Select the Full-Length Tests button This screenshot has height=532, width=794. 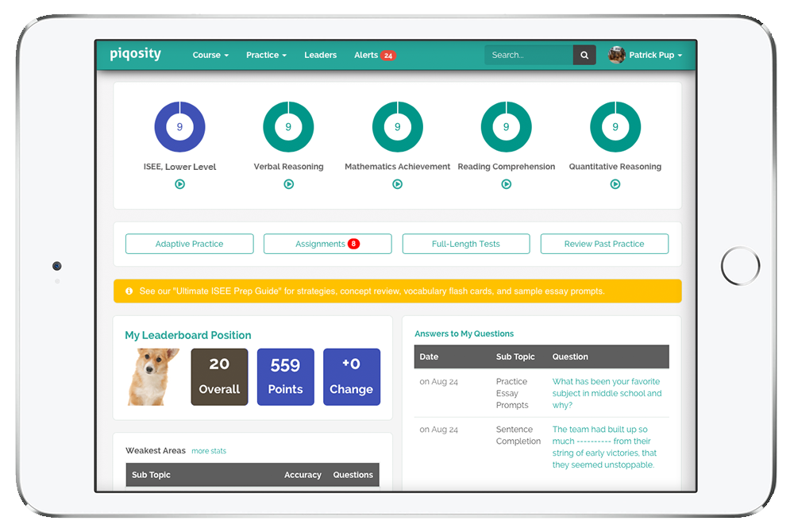click(x=465, y=244)
